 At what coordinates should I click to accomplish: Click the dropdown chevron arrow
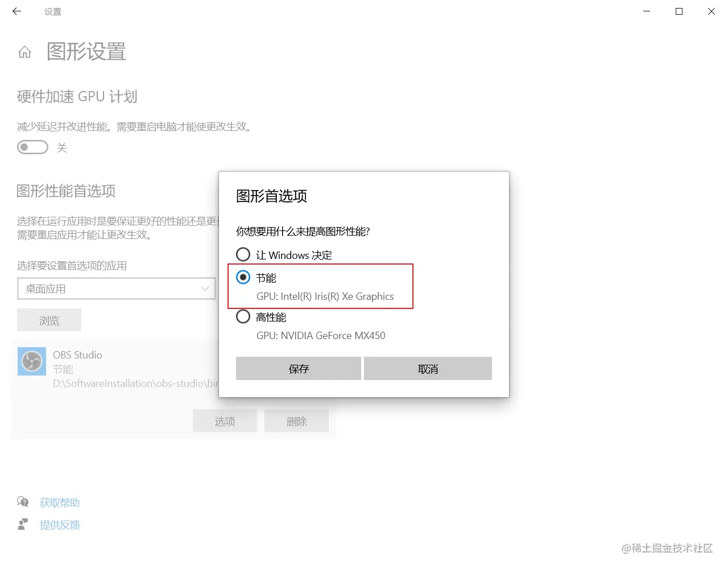point(205,288)
